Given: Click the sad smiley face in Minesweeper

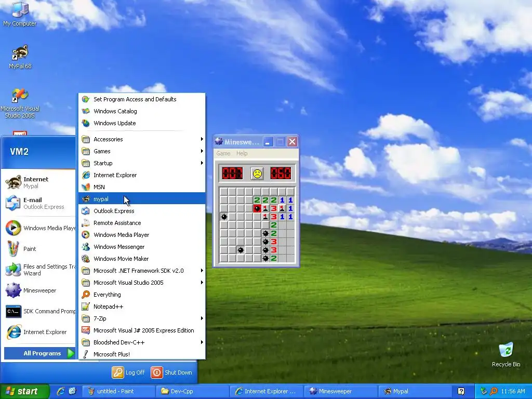Looking at the screenshot, I should (257, 174).
